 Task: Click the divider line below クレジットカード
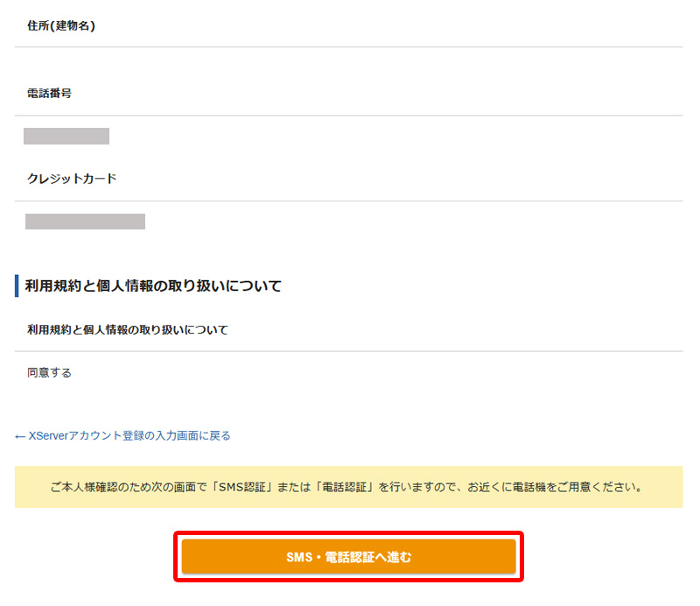tap(348, 201)
